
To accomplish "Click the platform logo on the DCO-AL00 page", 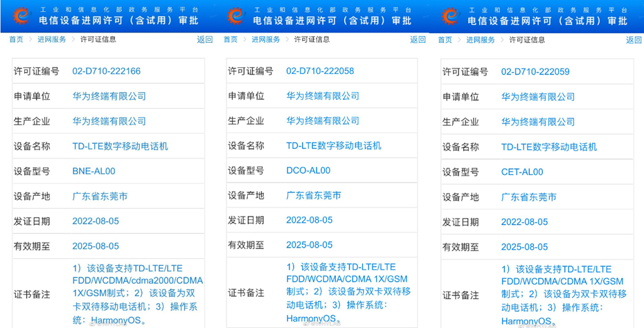I will click(235, 16).
